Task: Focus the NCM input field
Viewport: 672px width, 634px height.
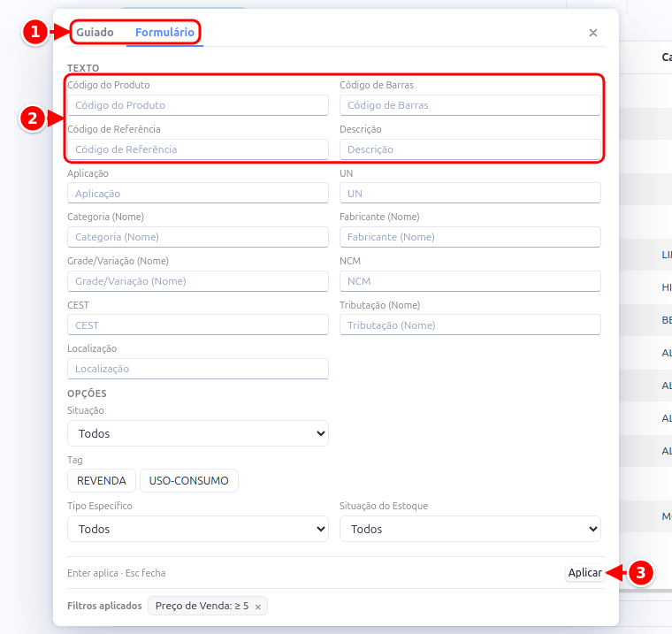Action: click(470, 281)
